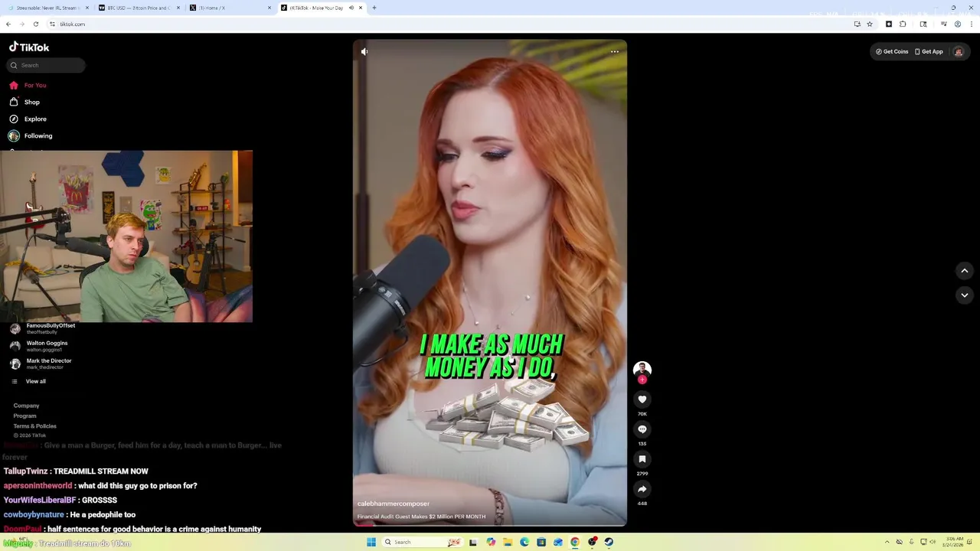980x551 pixels.
Task: Switch to the Streamable browser tab
Action: pyautogui.click(x=47, y=8)
